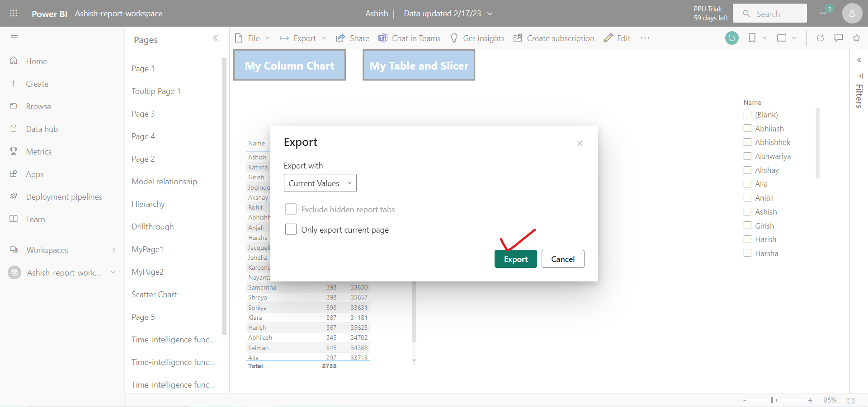Open the Bookmarks icon on the toolbar
Screen dimensions: 868x407
[x=752, y=38]
